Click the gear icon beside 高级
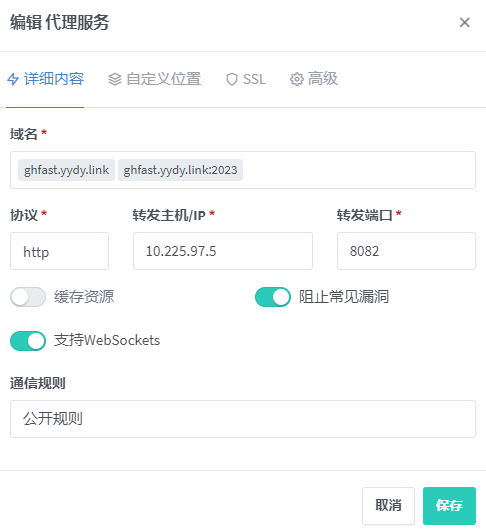 pos(297,79)
